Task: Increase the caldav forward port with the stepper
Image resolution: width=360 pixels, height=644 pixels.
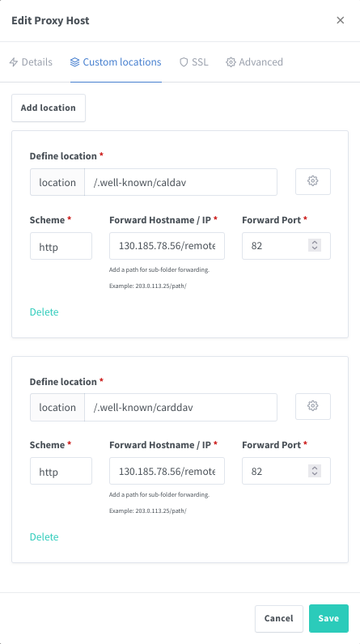Action: point(315,243)
